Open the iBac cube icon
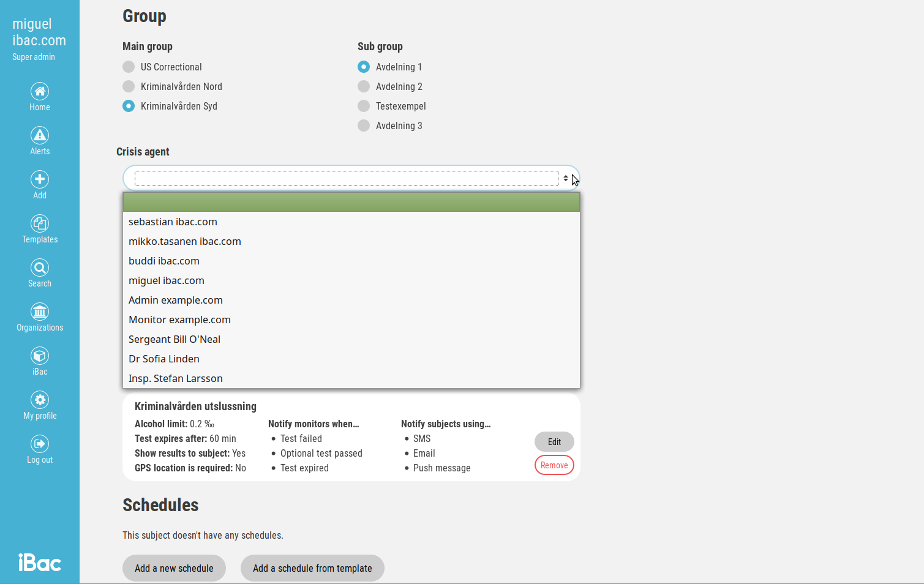Screen dimensions: 924x584 point(40,356)
